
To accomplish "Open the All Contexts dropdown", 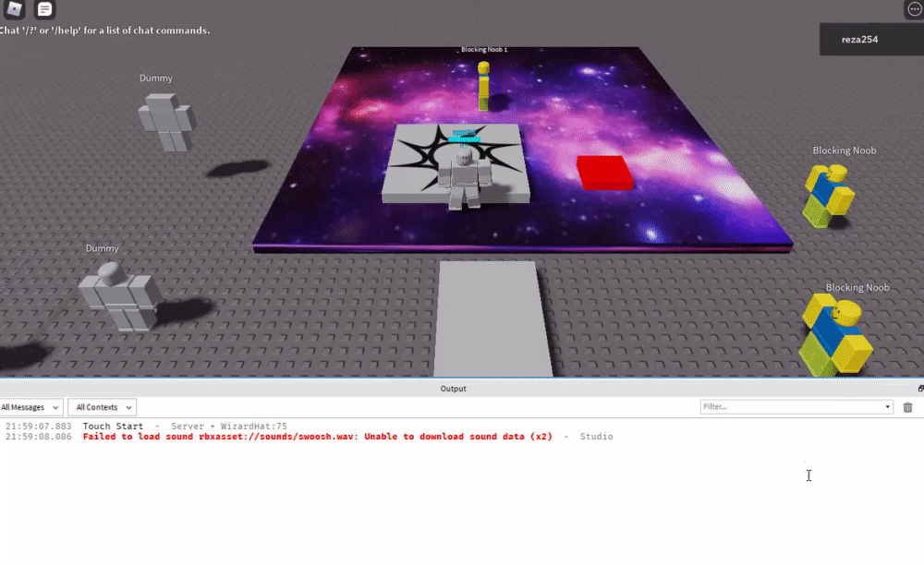I will click(x=102, y=407).
